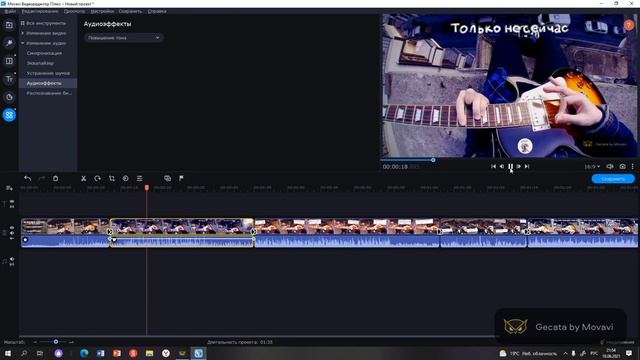The width and height of the screenshot is (640, 360).
Task: Open the Titles (Tт) tab
Action: pyautogui.click(x=9, y=79)
